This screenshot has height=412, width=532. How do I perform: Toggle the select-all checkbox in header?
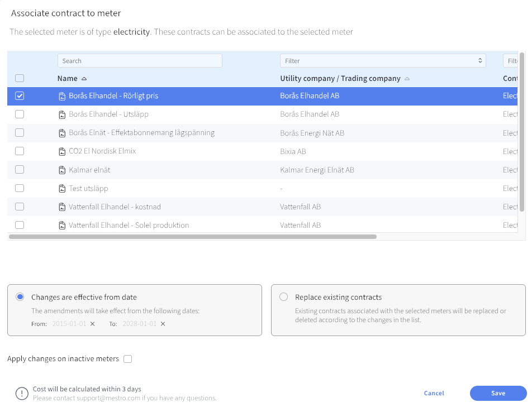click(20, 78)
